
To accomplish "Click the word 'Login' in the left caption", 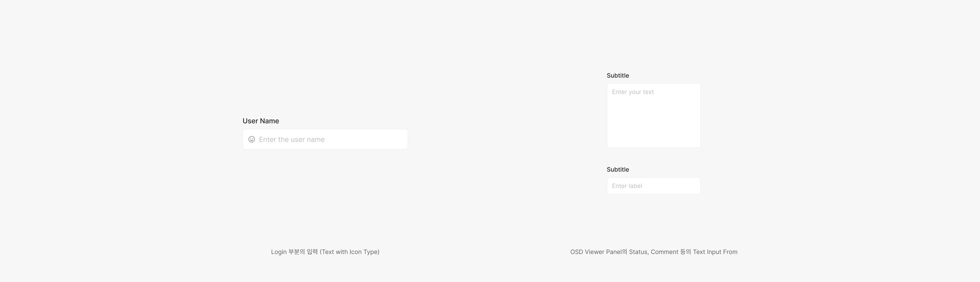I will coord(278,252).
